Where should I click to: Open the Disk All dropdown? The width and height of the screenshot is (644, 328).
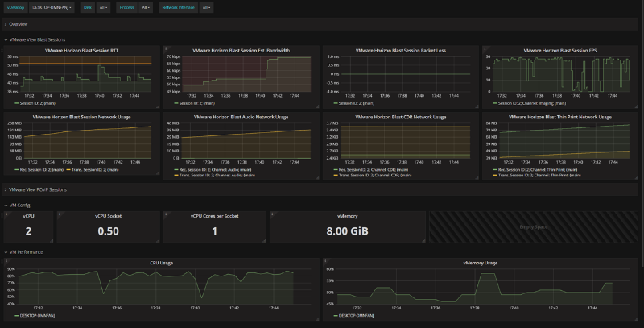pos(103,7)
